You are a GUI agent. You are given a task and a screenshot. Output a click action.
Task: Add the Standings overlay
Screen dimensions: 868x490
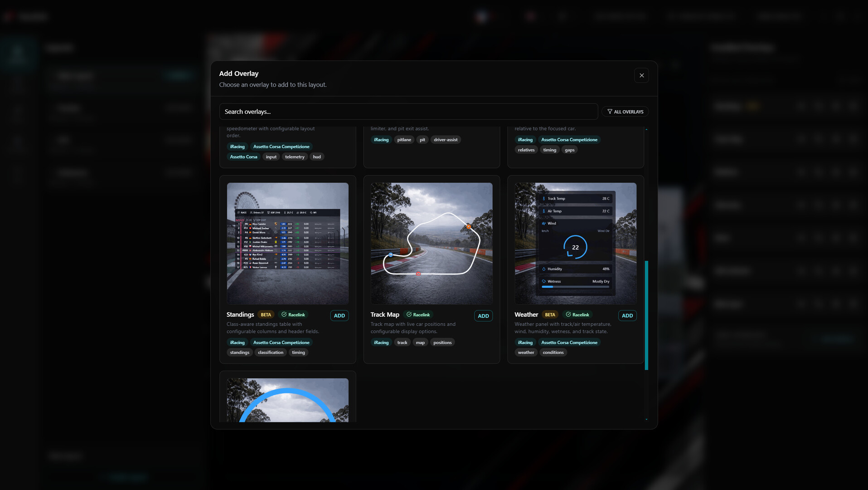tap(339, 316)
